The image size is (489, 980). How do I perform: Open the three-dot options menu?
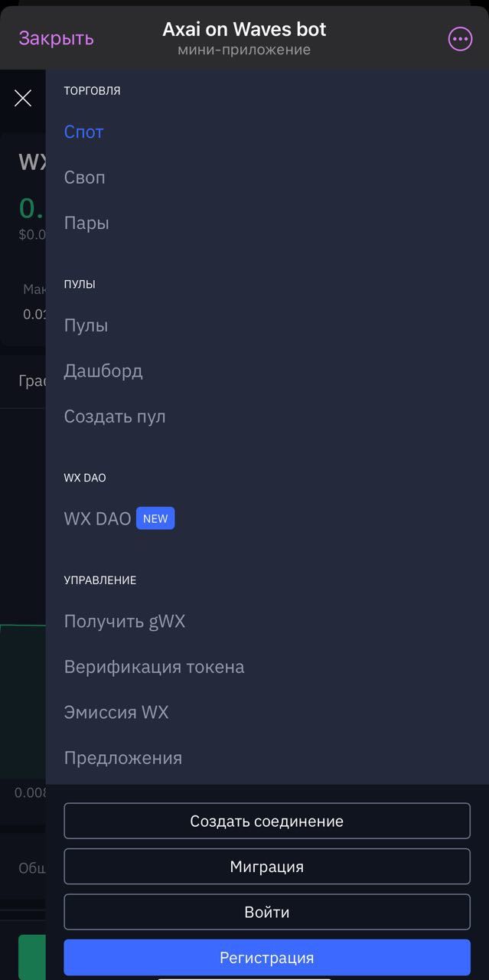[x=459, y=38]
